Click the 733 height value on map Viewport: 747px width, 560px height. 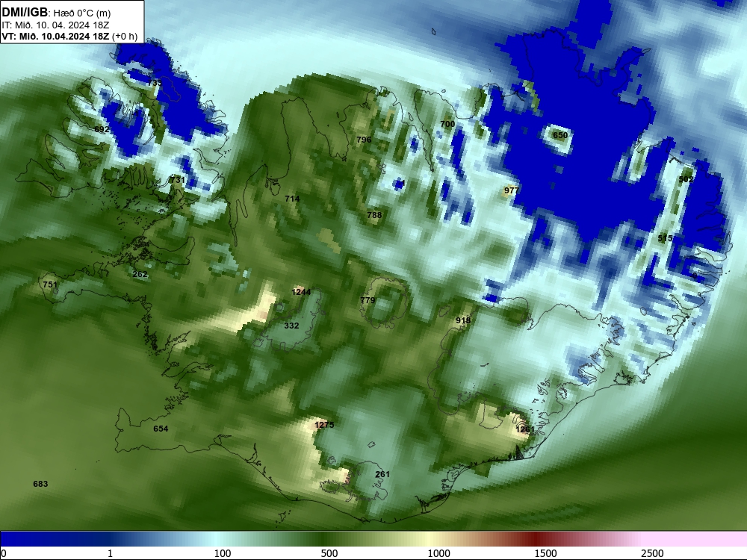click(x=155, y=83)
